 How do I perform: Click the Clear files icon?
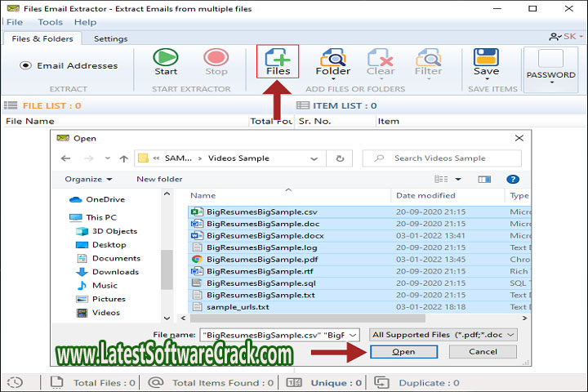pyautogui.click(x=381, y=57)
